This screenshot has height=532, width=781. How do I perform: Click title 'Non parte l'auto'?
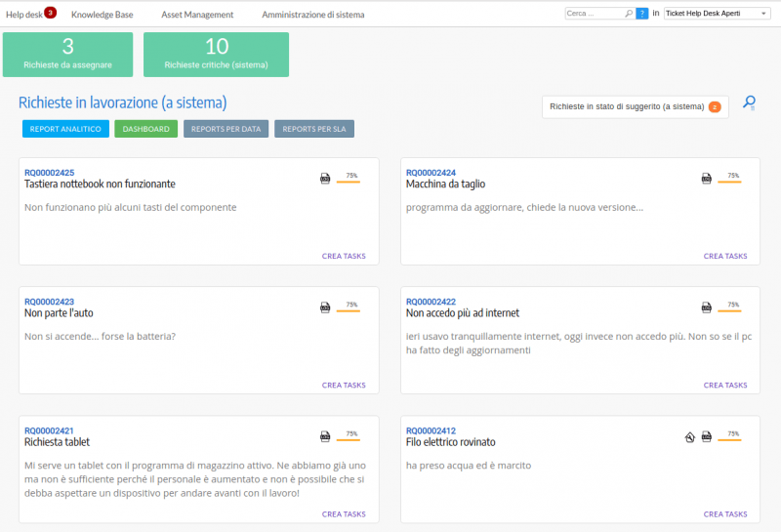coord(59,313)
